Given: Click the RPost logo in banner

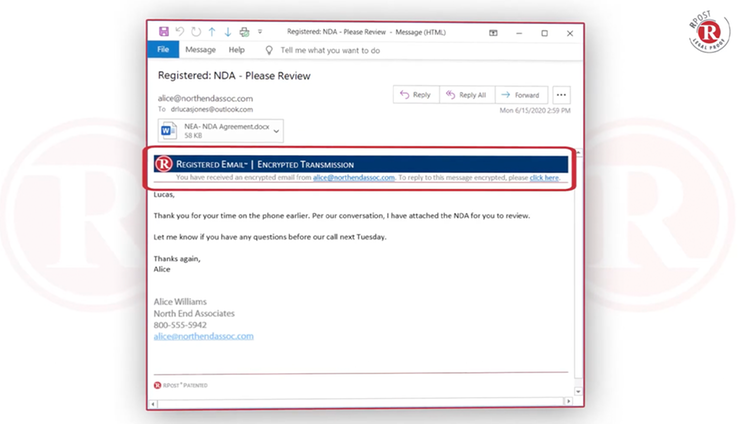Looking at the screenshot, I should coord(164,164).
